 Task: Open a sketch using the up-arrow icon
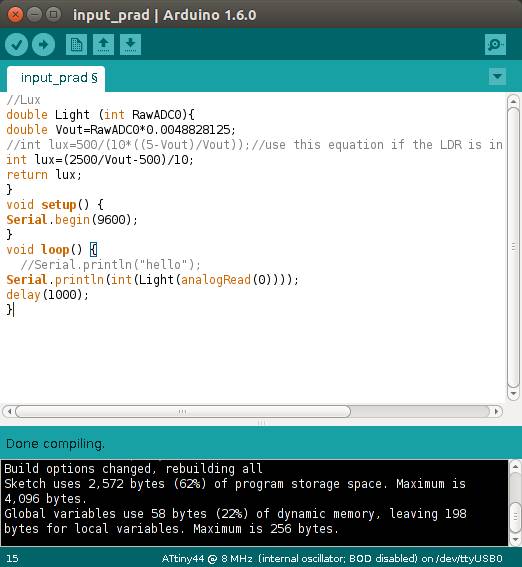(103, 44)
